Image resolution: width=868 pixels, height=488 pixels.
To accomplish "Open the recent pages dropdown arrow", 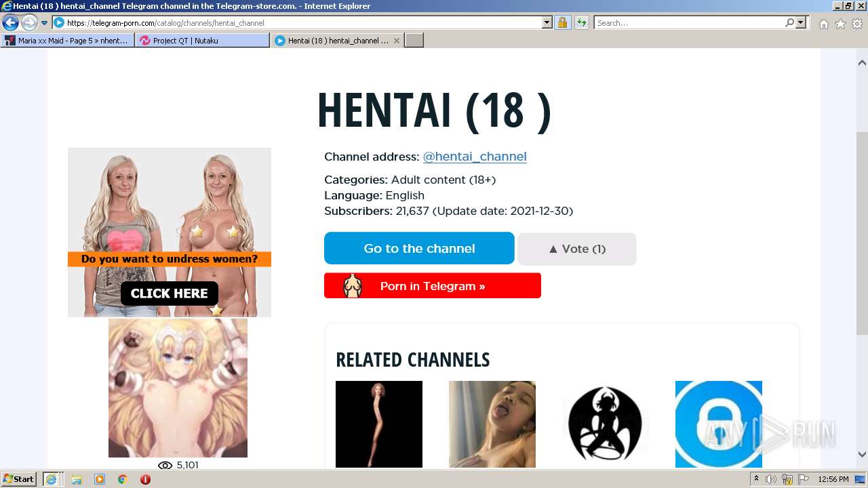I will click(45, 23).
